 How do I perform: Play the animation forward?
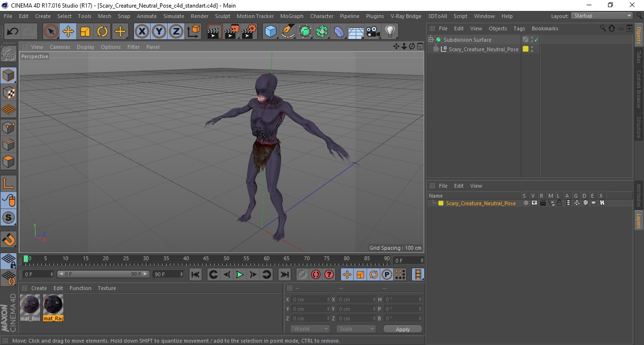pyautogui.click(x=240, y=274)
